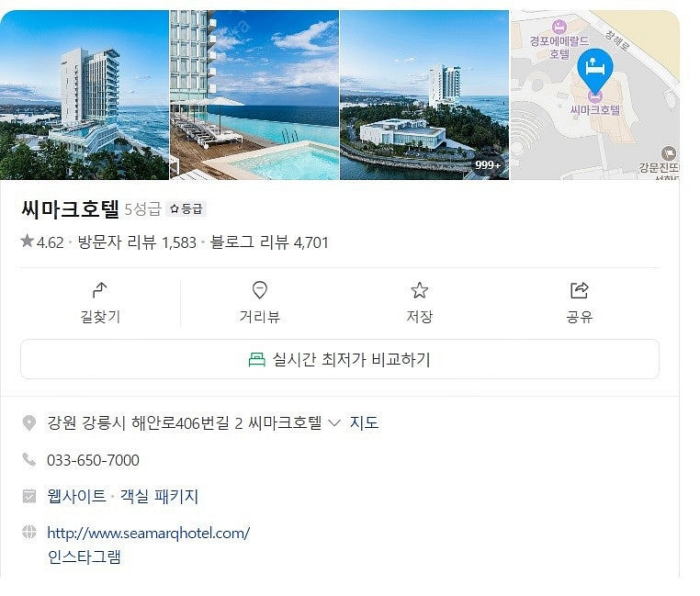
Task: Click the phone icon beside 033-650-7000
Action: (x=29, y=459)
